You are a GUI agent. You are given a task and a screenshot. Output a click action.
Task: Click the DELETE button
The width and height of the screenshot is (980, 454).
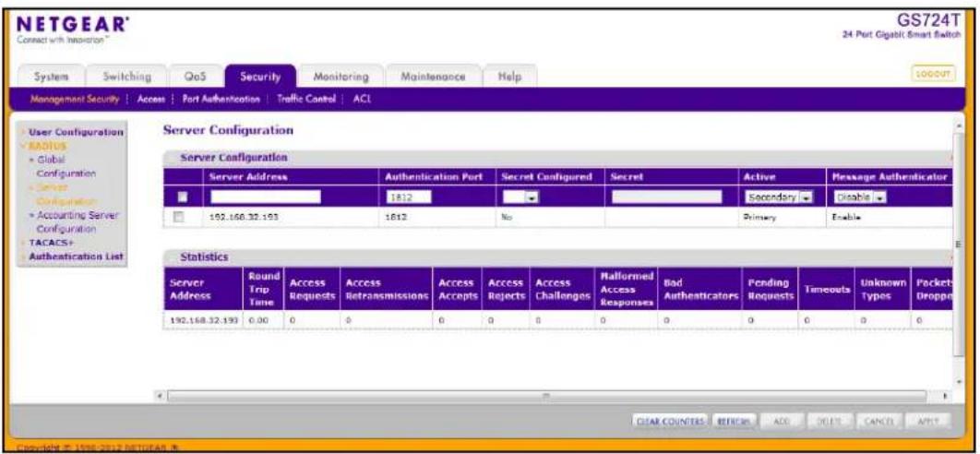click(x=830, y=421)
